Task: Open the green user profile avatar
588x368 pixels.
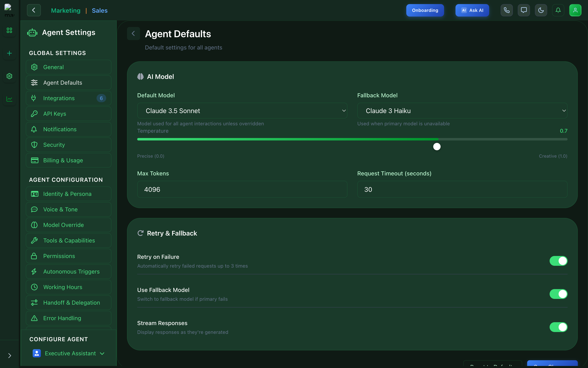Action: (x=575, y=10)
